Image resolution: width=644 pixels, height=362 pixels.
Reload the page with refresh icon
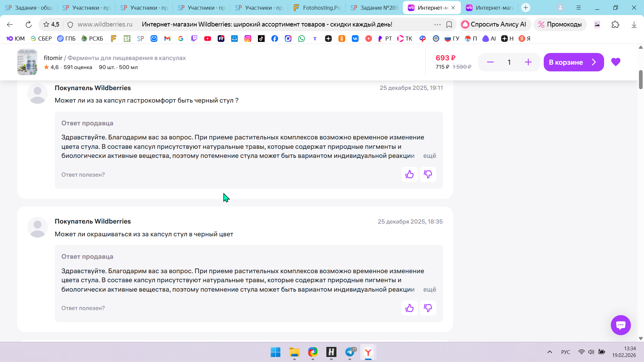(29, 24)
